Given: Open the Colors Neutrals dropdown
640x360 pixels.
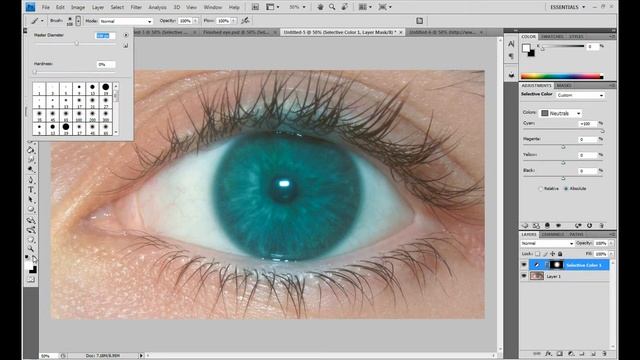Looking at the screenshot, I should 561,113.
